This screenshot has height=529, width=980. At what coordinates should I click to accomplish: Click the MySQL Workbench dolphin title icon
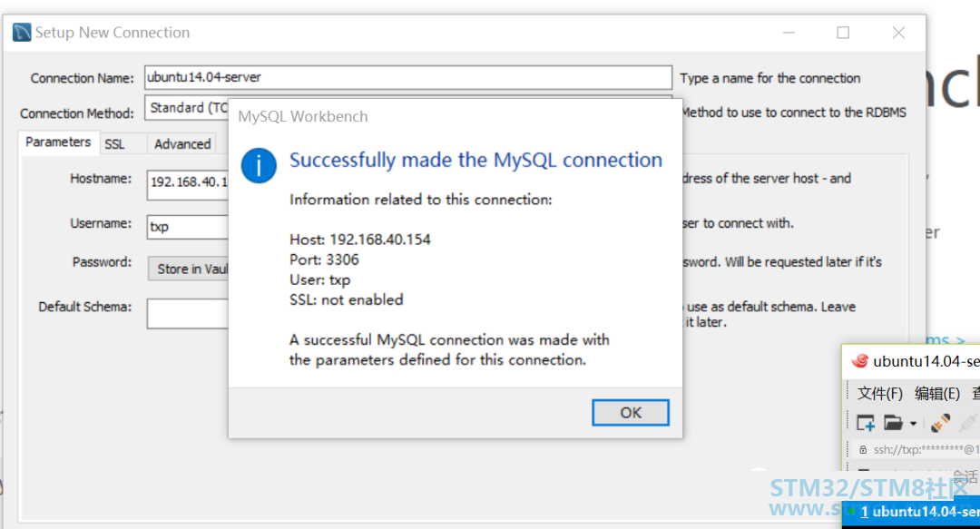click(22, 33)
